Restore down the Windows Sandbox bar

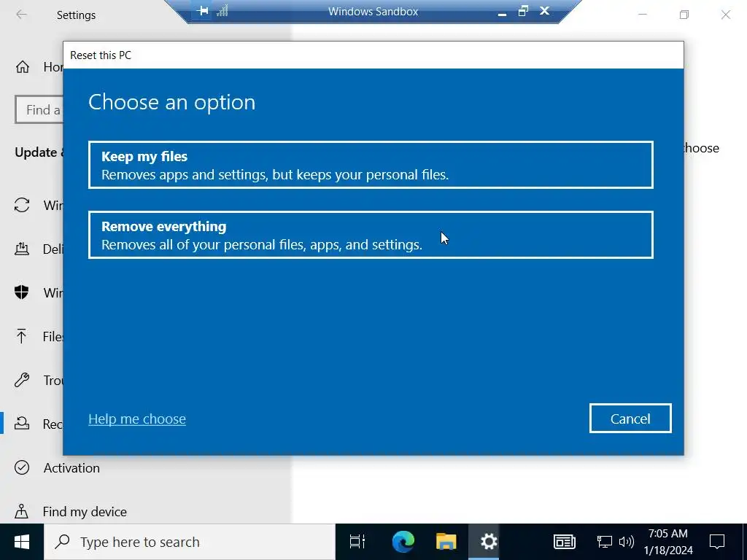(523, 11)
